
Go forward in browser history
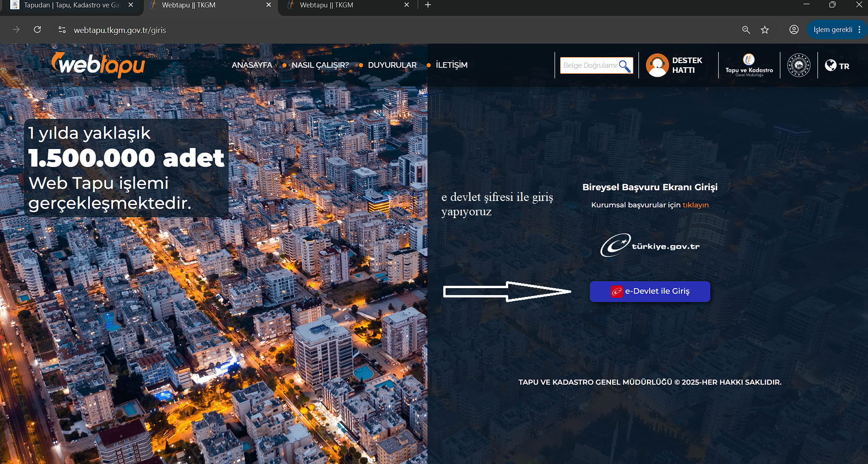coord(16,30)
